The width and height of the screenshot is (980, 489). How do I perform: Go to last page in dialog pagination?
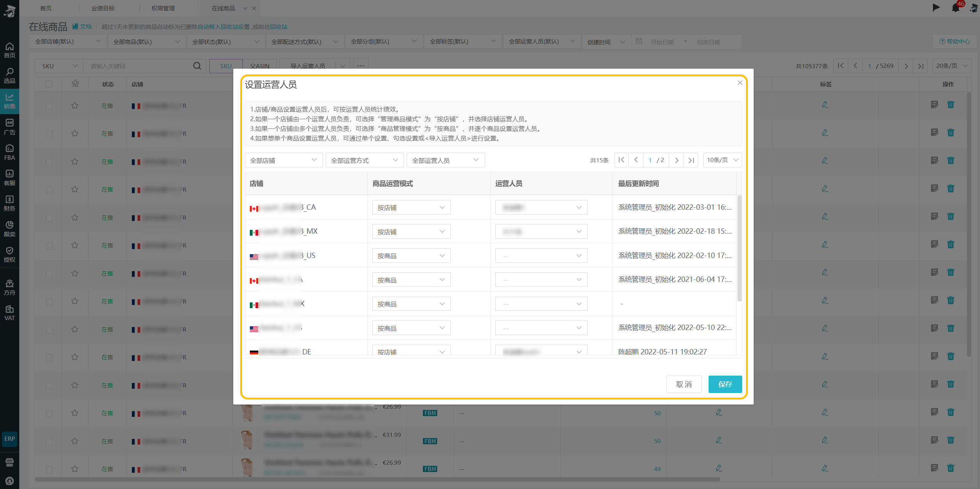pos(691,160)
